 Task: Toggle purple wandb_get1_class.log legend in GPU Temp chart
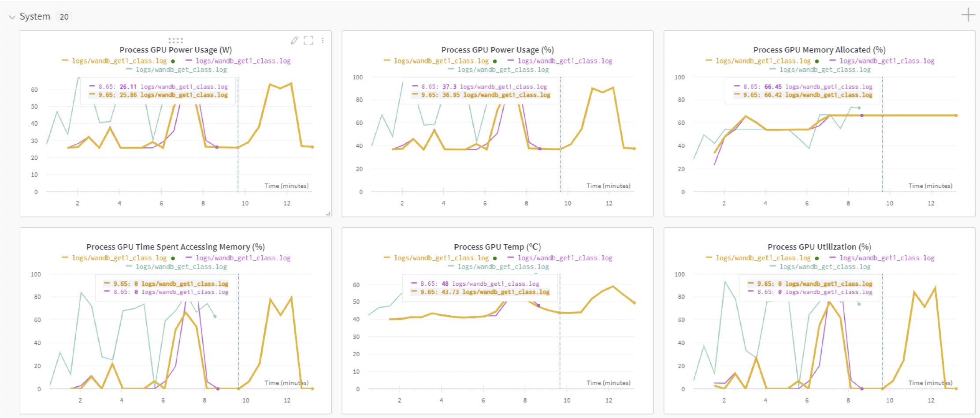560,258
